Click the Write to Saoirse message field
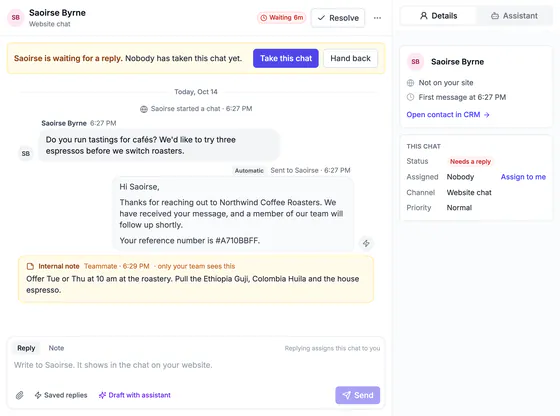The height and width of the screenshot is (416, 560). click(x=196, y=365)
